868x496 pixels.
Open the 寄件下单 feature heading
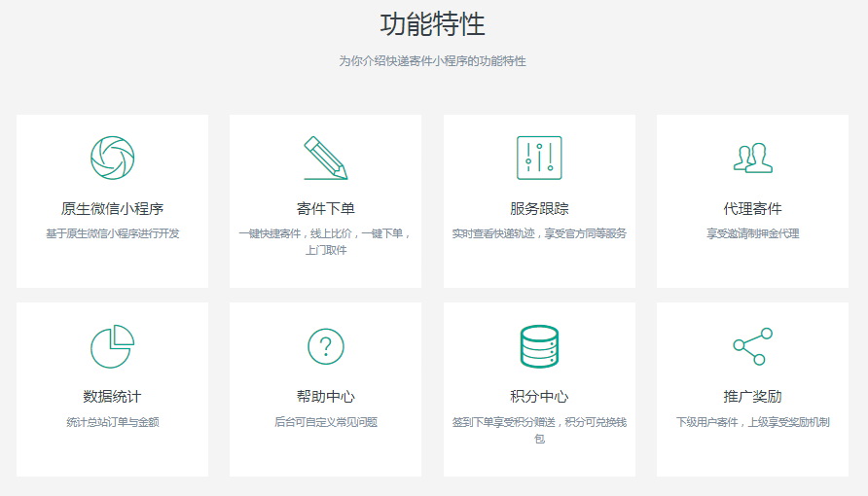(325, 209)
